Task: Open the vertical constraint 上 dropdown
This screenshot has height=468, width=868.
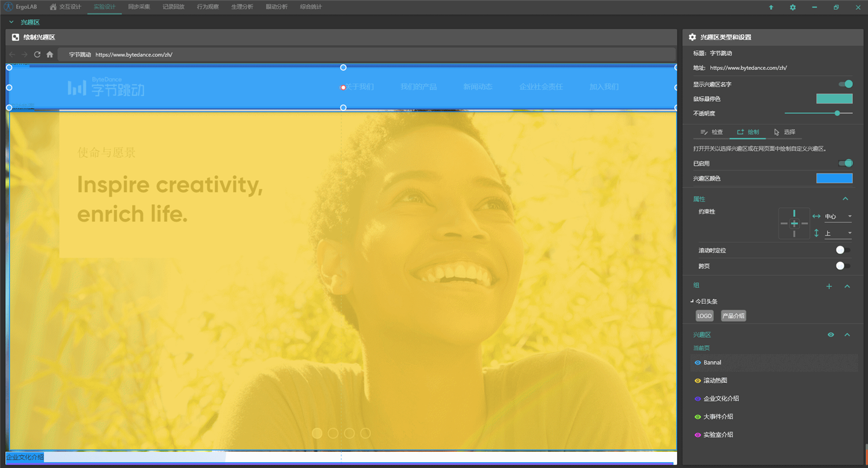Action: coord(838,233)
